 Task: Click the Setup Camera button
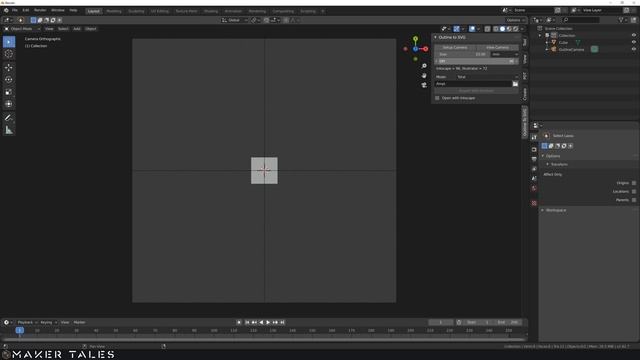tap(455, 47)
